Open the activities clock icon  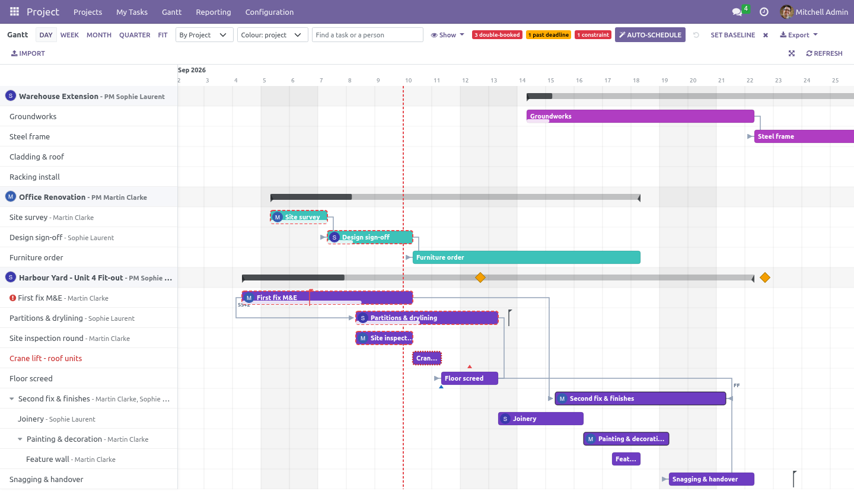(x=764, y=12)
